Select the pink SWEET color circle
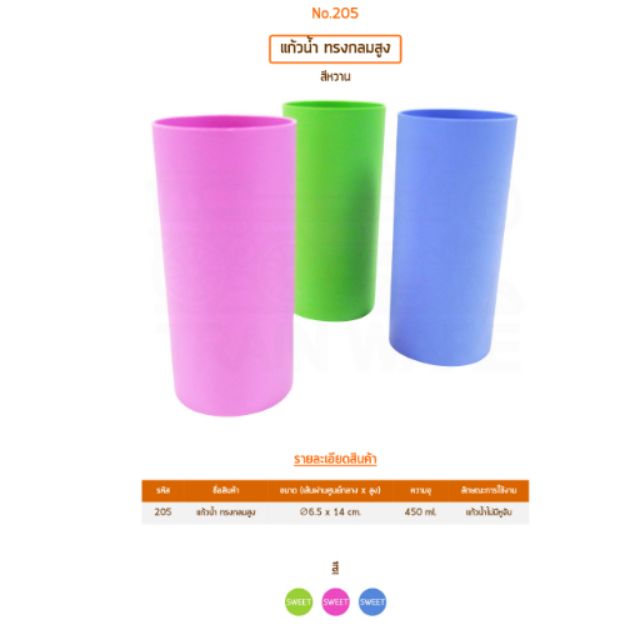The height and width of the screenshot is (640, 640). [x=336, y=602]
